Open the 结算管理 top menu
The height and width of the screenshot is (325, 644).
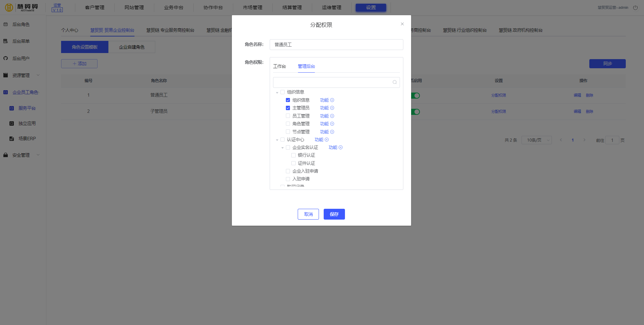click(x=292, y=7)
